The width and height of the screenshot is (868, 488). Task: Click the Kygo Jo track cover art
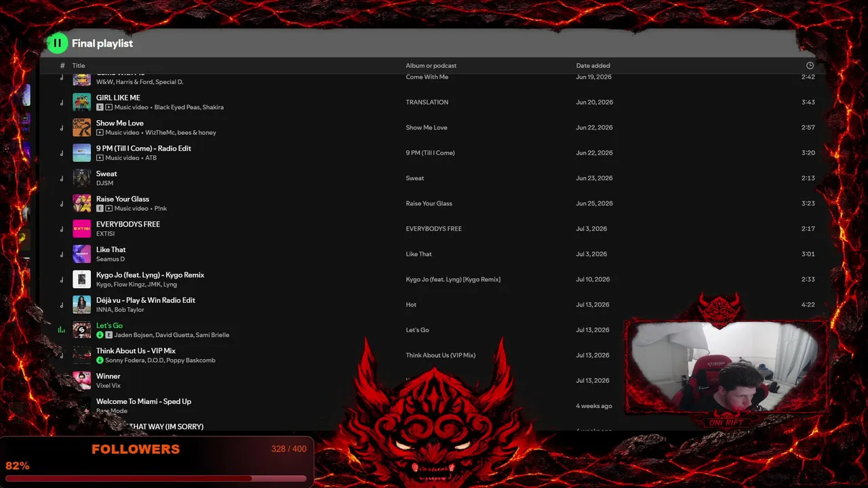[x=82, y=279]
